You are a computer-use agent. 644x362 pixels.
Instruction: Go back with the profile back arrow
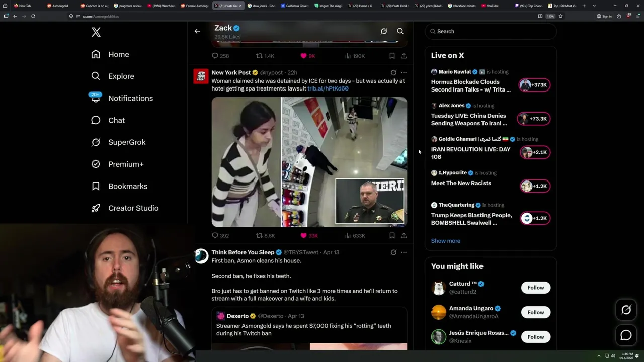coord(197,31)
